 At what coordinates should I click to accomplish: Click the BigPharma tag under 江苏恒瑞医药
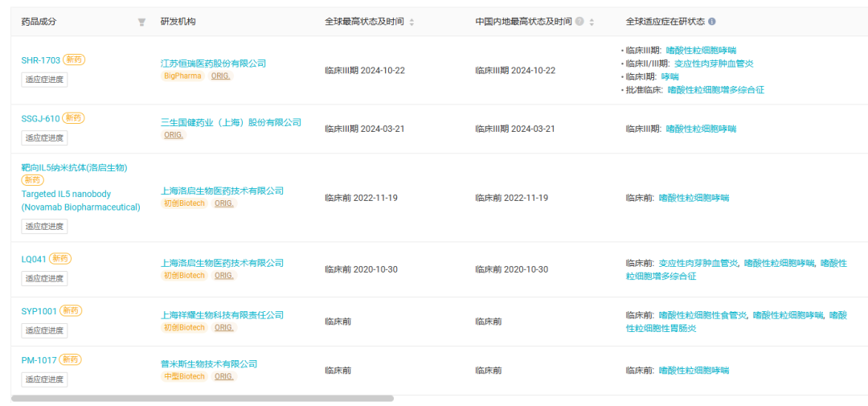182,76
